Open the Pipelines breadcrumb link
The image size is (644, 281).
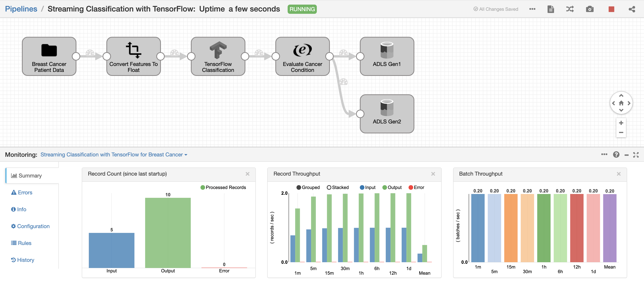coord(21,9)
